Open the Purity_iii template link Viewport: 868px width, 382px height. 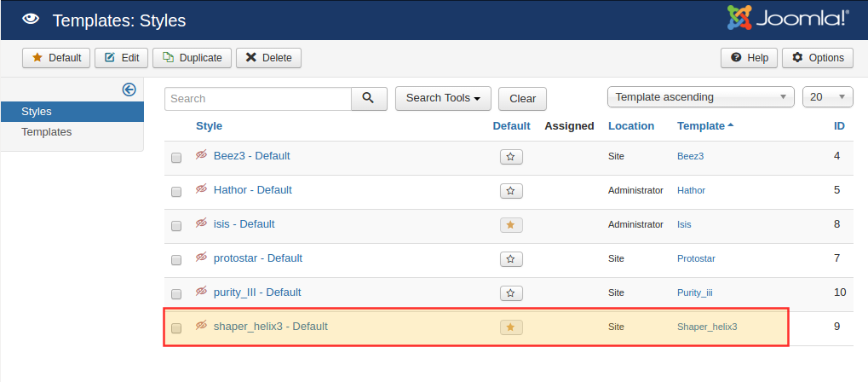pos(695,292)
